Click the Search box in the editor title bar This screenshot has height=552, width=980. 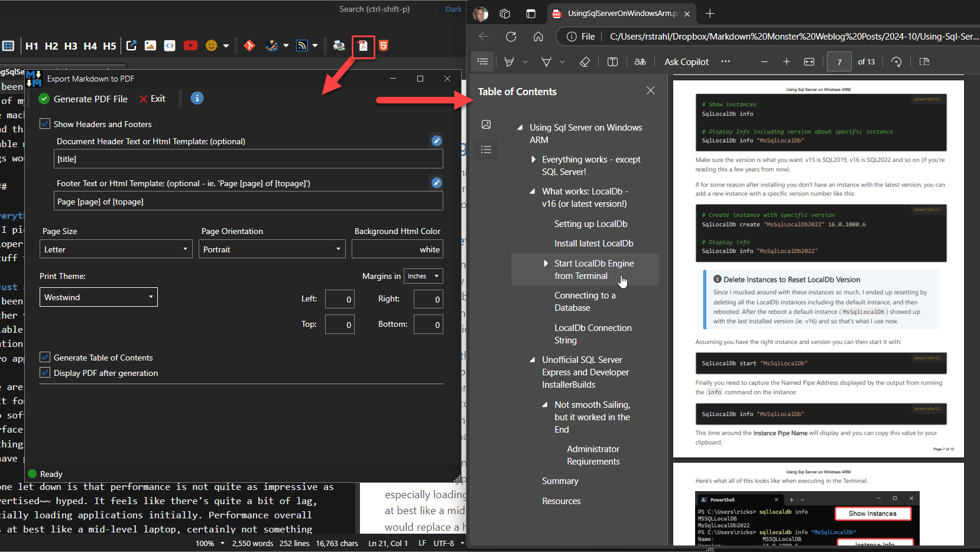point(374,9)
